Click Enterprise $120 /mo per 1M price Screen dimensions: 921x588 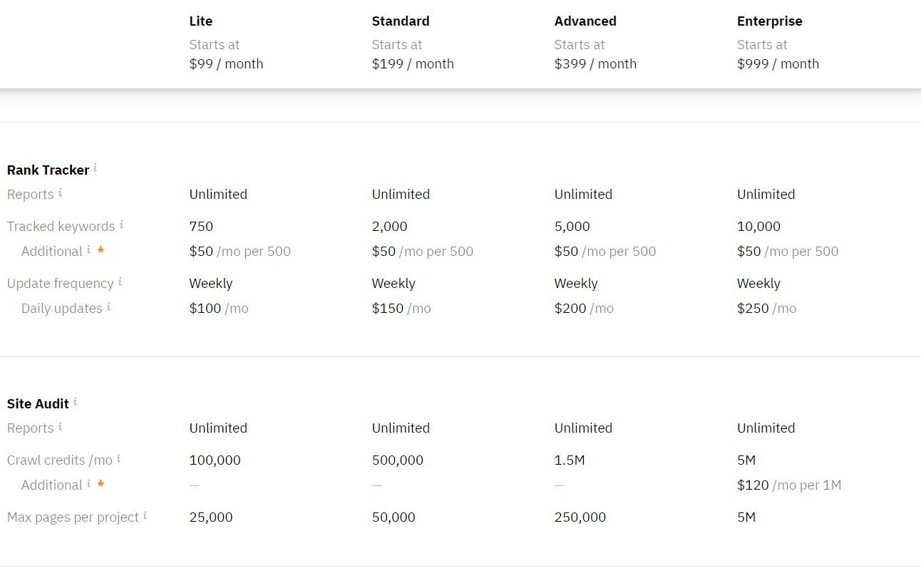click(x=789, y=485)
